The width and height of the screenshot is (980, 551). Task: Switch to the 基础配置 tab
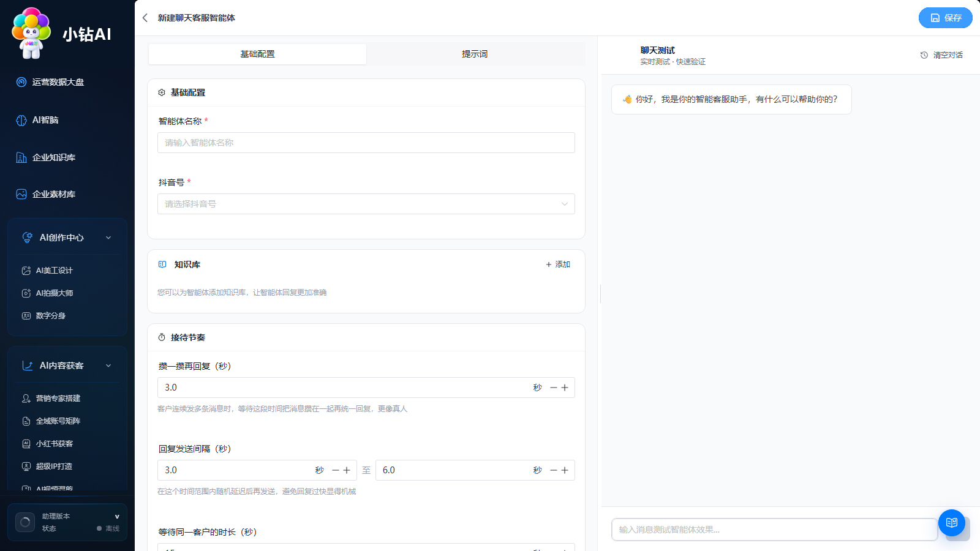pos(257,54)
